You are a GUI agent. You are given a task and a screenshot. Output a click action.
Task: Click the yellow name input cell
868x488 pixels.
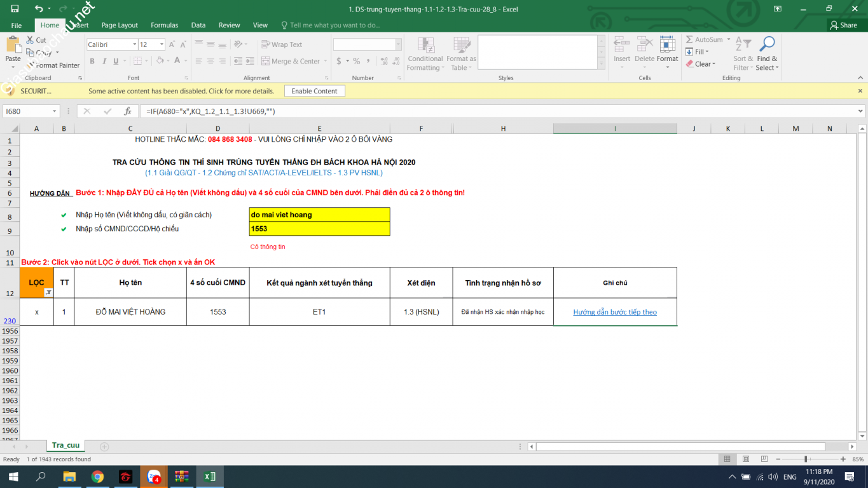[x=319, y=215]
